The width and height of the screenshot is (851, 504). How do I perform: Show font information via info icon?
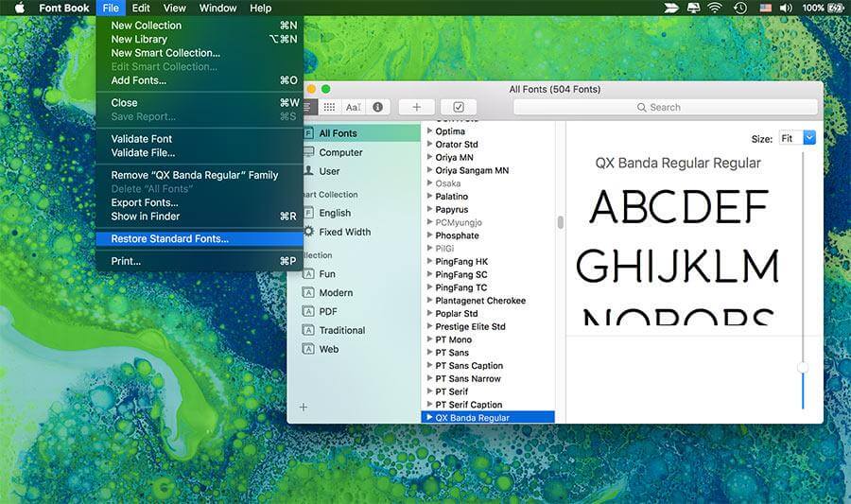click(377, 107)
